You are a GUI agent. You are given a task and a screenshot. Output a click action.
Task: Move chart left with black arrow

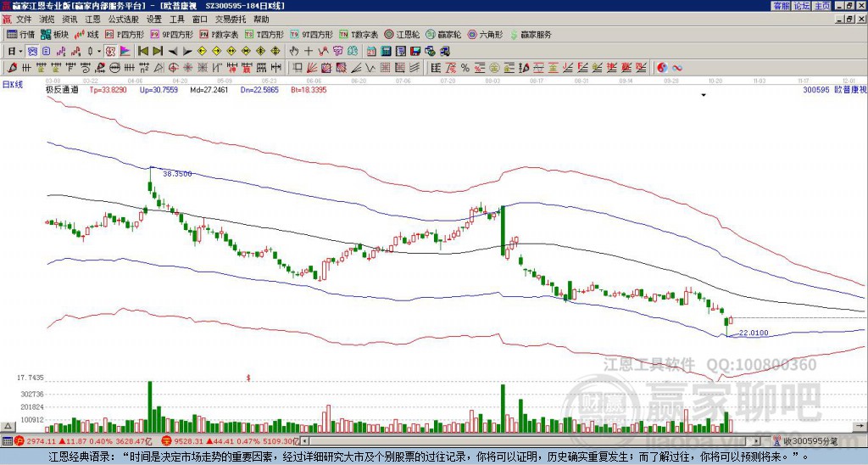point(173,52)
